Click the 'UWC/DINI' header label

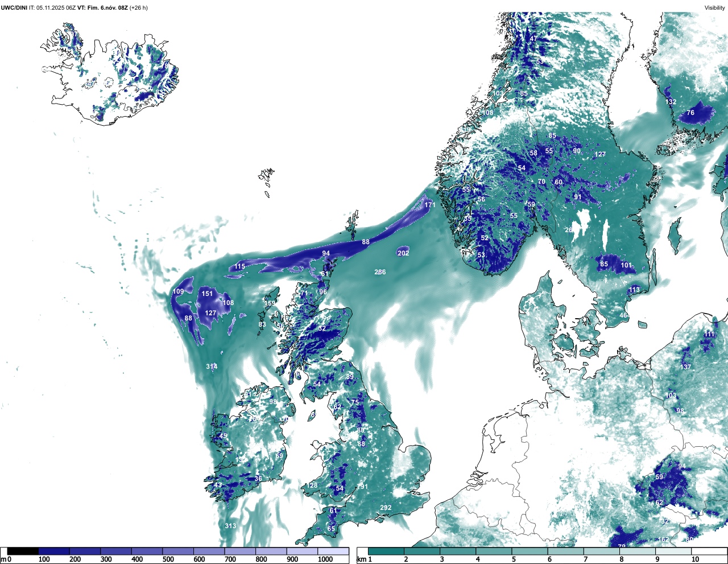coord(14,8)
